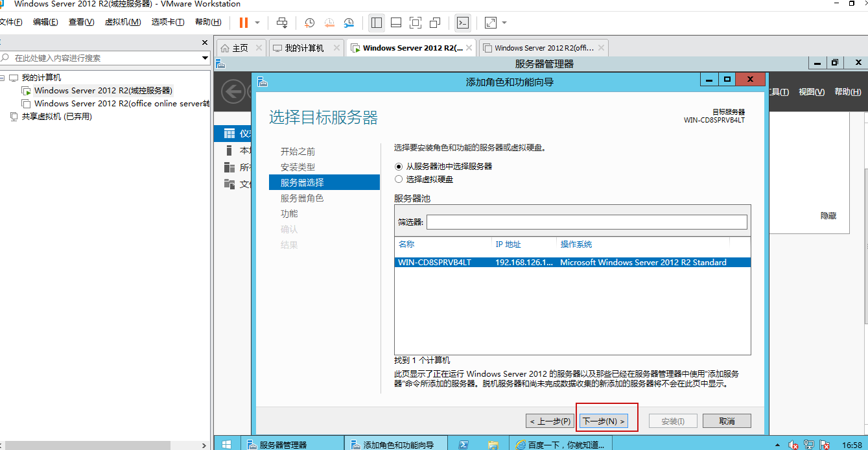Pause the virtual machine from the toolbar
This screenshot has width=868, height=450.
click(x=244, y=23)
